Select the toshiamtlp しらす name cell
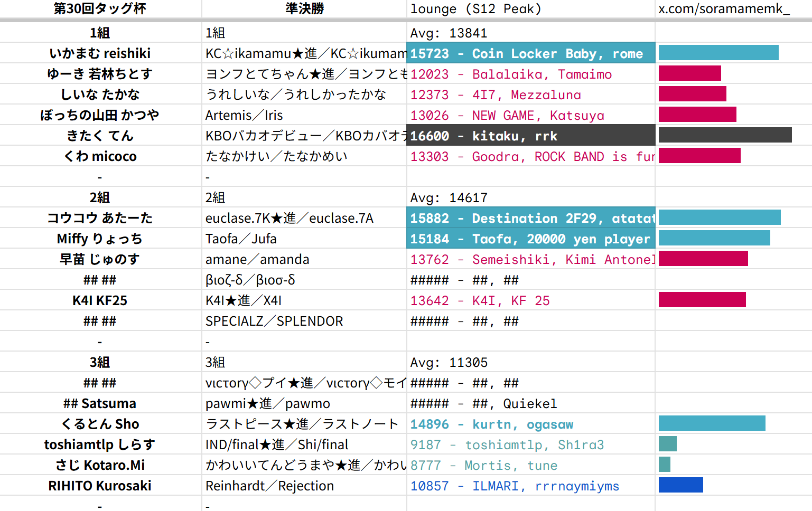The width and height of the screenshot is (812, 511). pos(100,444)
